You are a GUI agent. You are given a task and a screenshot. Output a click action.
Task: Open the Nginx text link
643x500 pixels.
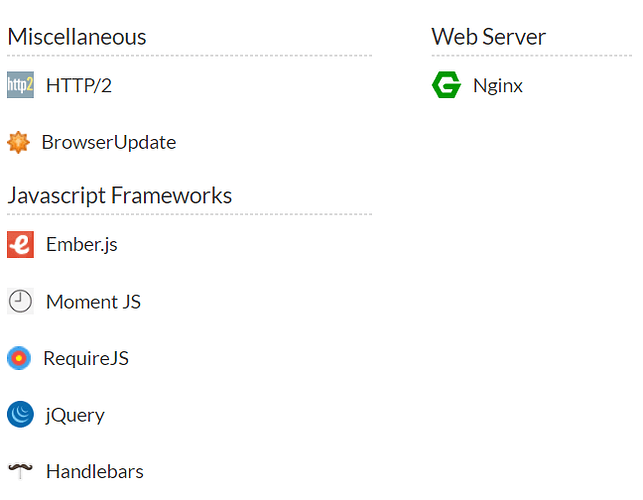[498, 86]
